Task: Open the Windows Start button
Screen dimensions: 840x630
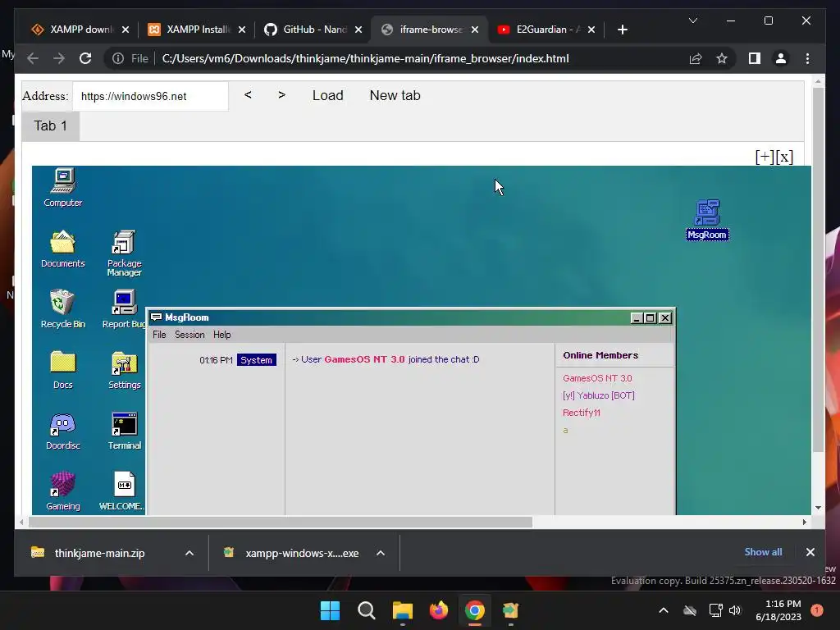Action: click(330, 610)
